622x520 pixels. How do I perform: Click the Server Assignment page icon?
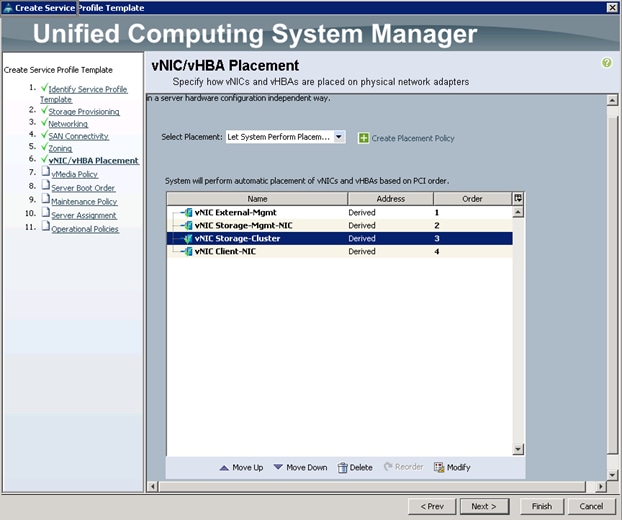46,213
